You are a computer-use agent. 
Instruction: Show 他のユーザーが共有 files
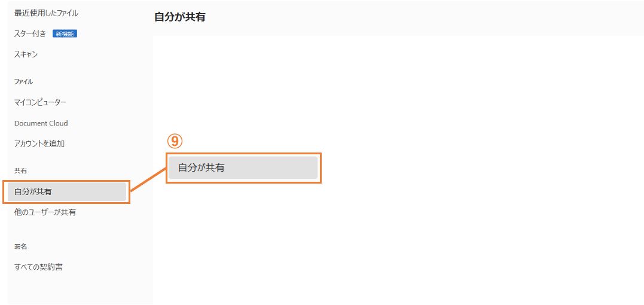click(x=45, y=212)
